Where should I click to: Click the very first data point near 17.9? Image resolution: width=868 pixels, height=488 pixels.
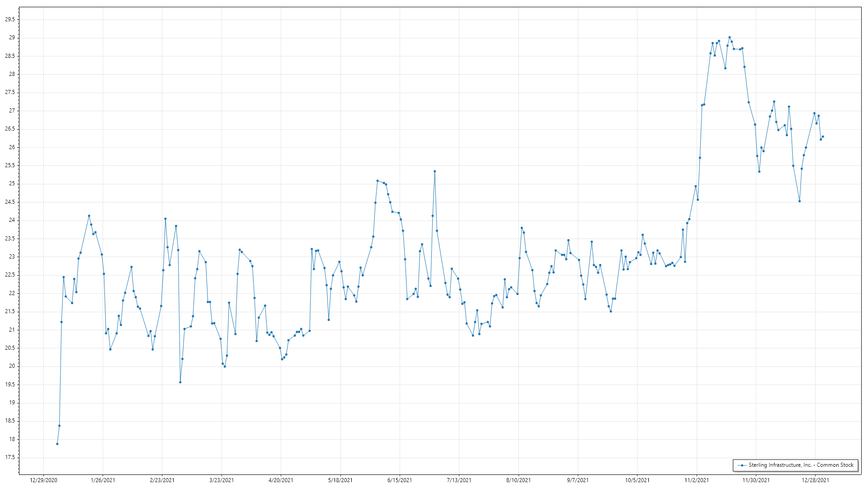(57, 444)
